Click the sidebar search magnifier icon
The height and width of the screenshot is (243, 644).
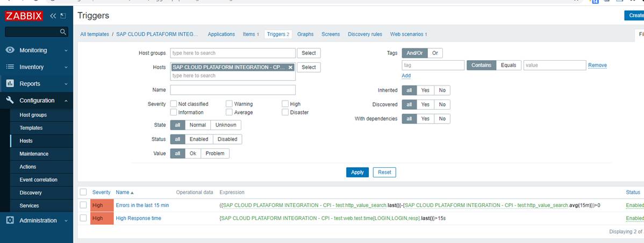point(63,32)
